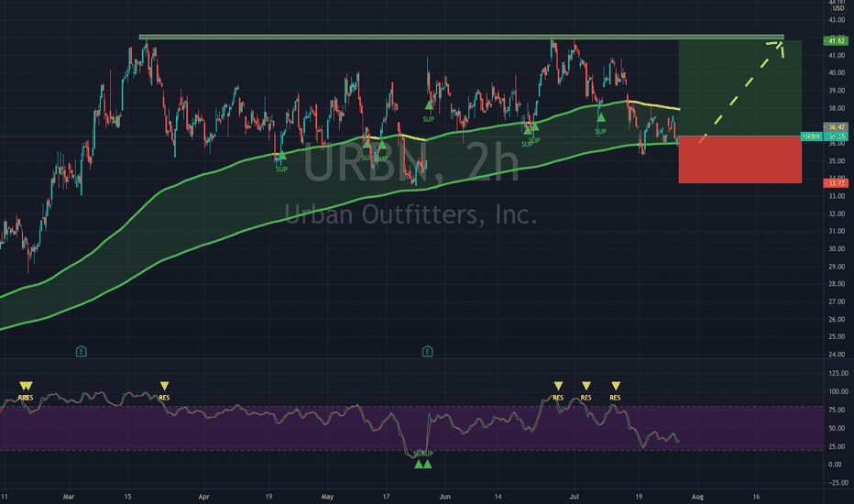Image resolution: width=854 pixels, height=504 pixels.
Task: Open the earnings 'E' marker near March
Action: point(82,352)
